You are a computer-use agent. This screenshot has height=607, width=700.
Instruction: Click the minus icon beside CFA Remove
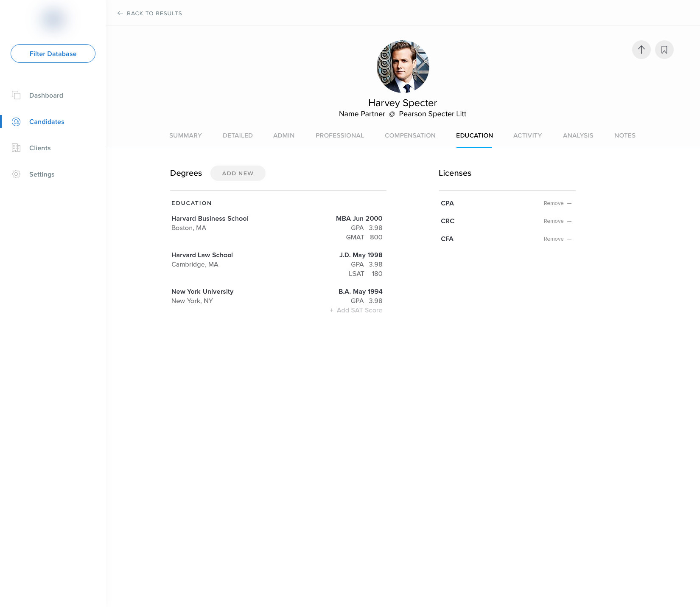(569, 239)
